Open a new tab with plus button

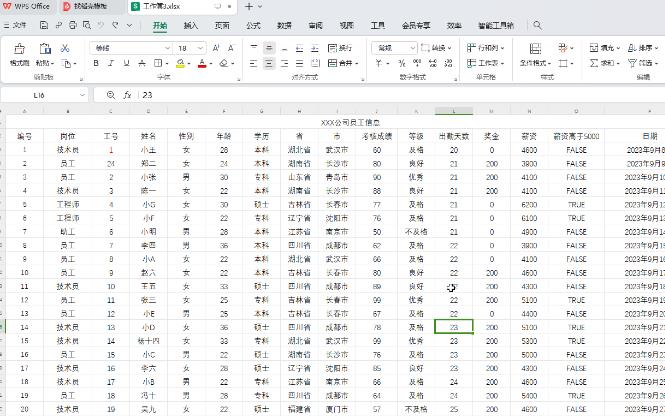249,6
